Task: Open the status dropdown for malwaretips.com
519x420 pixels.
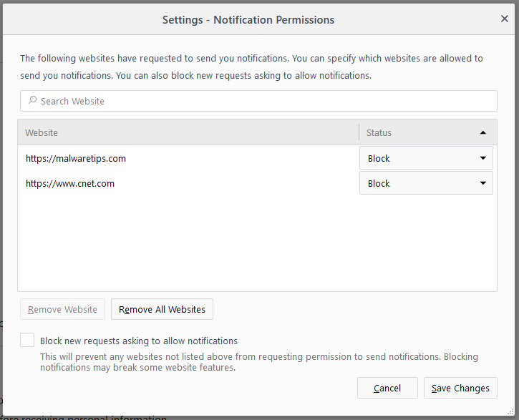Action: tap(426, 159)
